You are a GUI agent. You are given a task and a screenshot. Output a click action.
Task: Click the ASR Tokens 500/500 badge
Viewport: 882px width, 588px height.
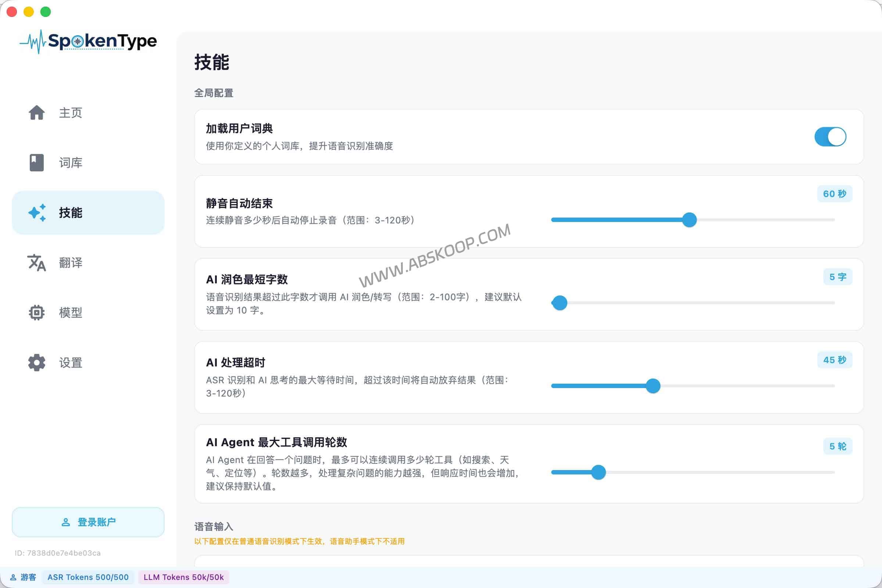88,577
